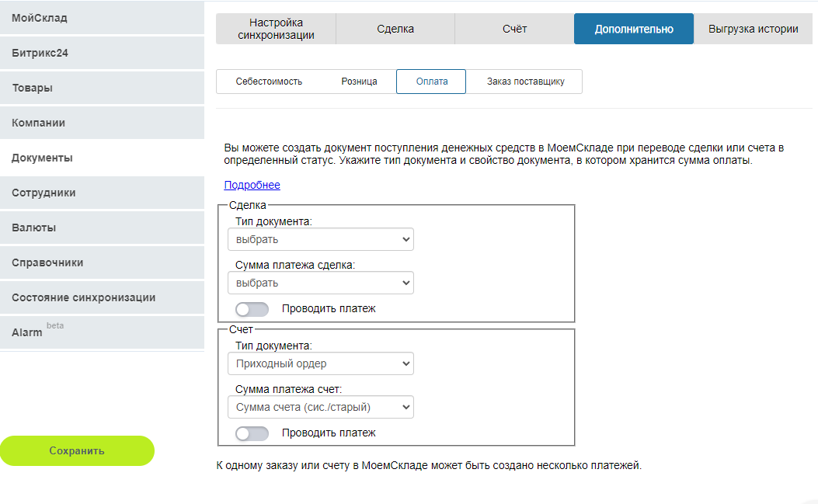Open 'Заказ поставщику' sub-tab
This screenshot has width=818, height=504.
525,82
